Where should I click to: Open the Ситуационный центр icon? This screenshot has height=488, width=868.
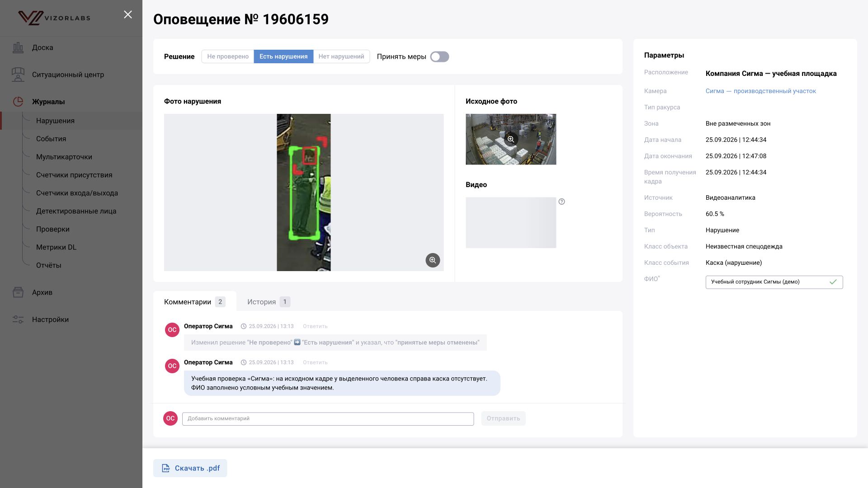tap(18, 75)
